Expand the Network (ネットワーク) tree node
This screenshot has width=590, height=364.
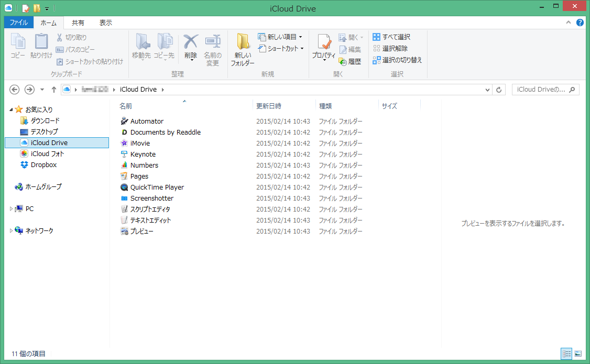click(11, 230)
